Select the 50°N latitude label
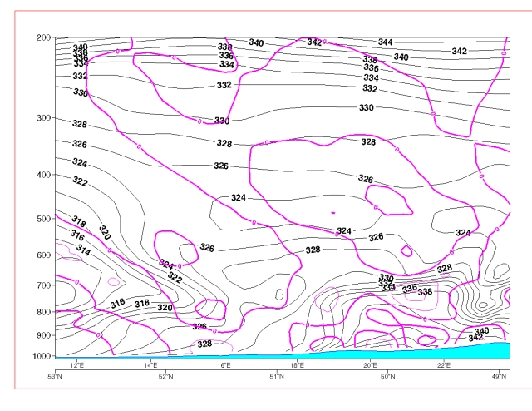The image size is (532, 411). [387, 376]
